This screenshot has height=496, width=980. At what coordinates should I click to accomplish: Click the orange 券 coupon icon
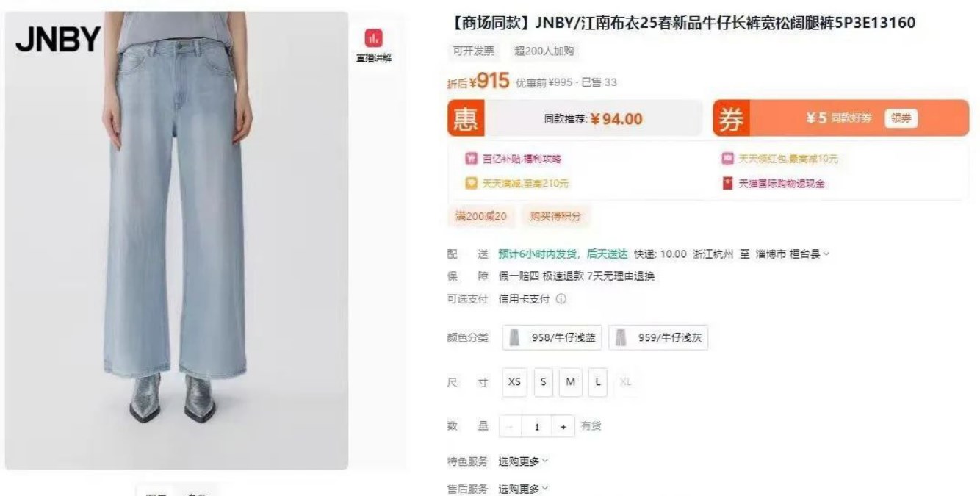point(729,118)
